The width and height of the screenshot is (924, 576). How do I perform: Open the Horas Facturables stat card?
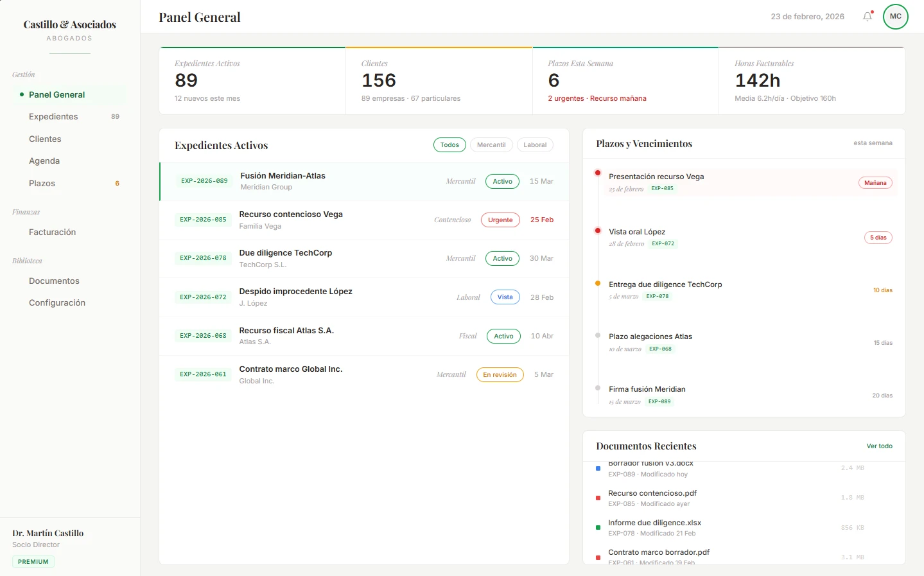(812, 81)
